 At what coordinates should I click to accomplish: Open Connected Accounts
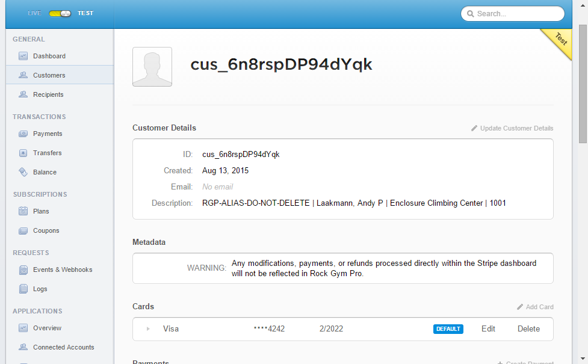[x=63, y=347]
